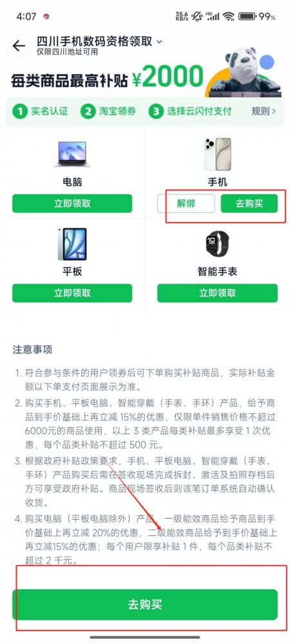Select step 2 淘宝领券
The width and height of the screenshot is (290, 644).
(108, 111)
